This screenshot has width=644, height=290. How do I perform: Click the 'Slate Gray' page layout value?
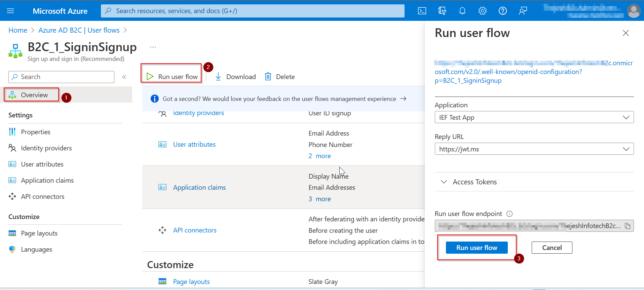coord(323,282)
